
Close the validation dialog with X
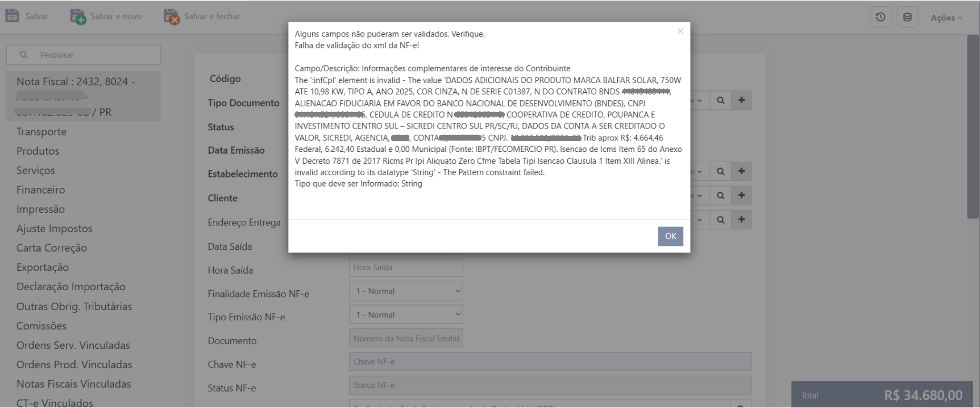point(680,31)
